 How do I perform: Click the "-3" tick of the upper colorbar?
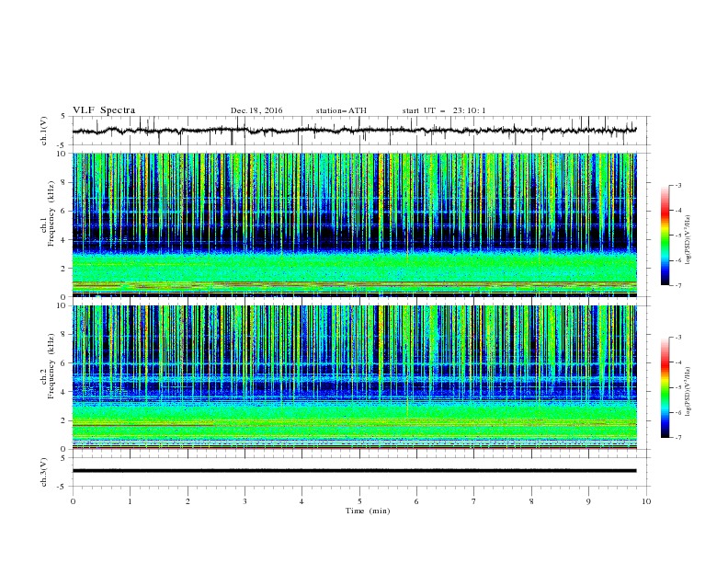677,185
